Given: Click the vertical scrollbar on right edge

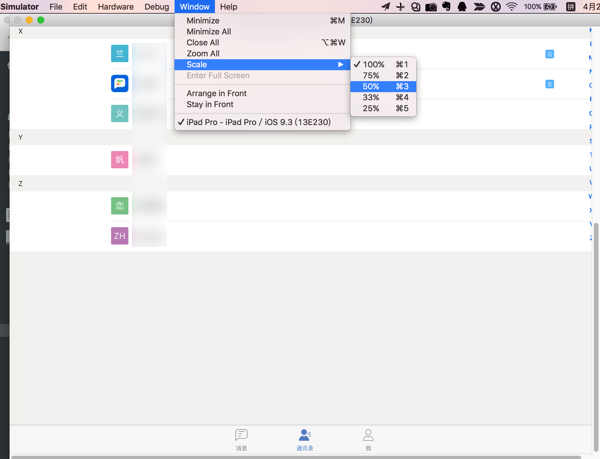Looking at the screenshot, I should tap(596, 337).
